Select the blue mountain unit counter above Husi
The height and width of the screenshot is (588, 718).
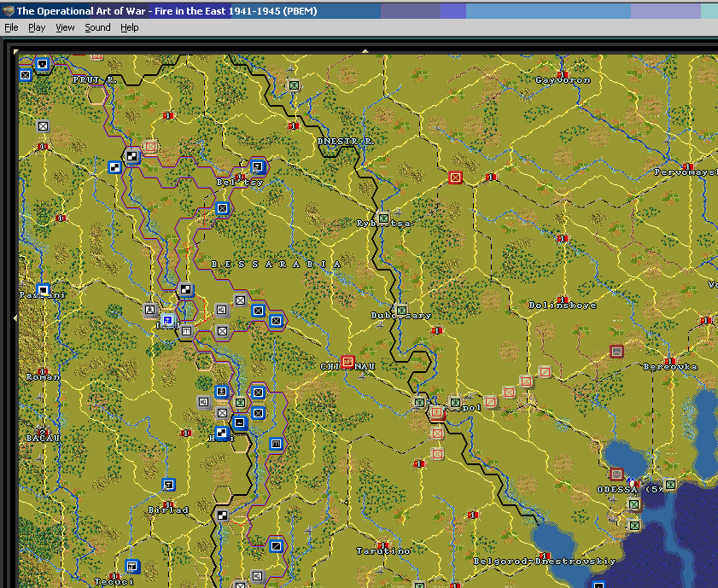pyautogui.click(x=240, y=422)
